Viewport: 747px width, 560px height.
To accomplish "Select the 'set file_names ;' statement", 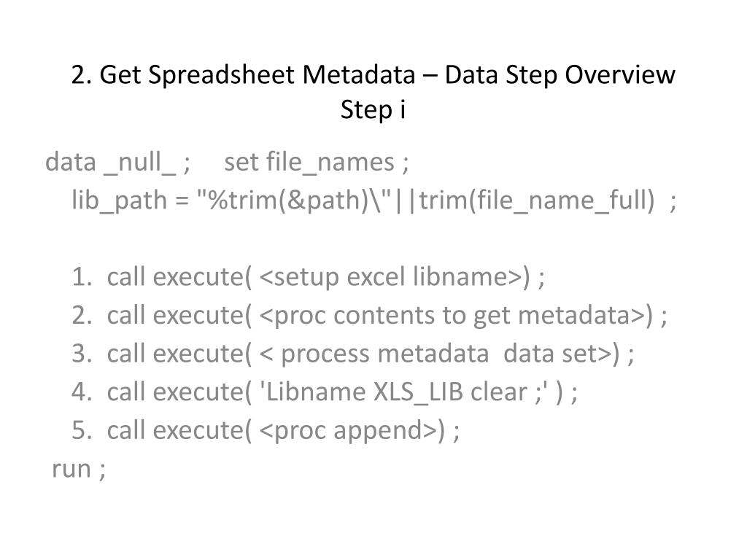I will [317, 163].
